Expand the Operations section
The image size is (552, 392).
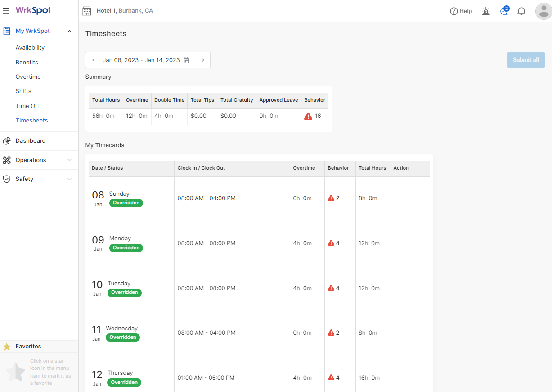coord(70,160)
